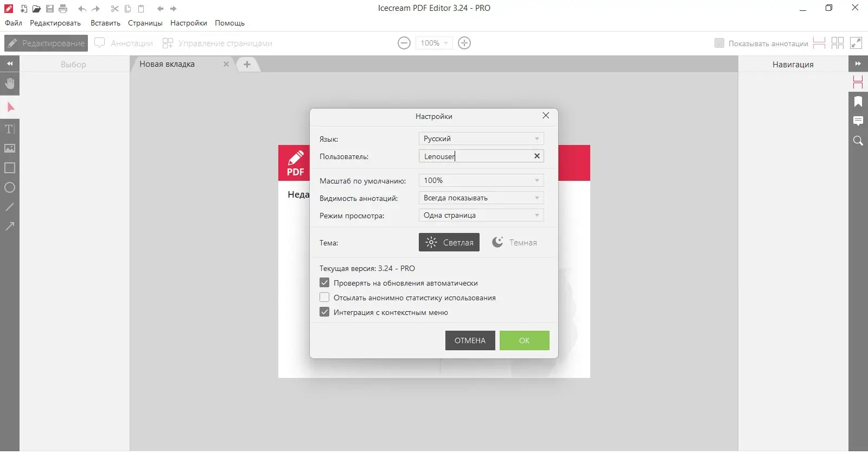Screen dimensions: 868x467
Task: Click the copy icon in the title toolbar
Action: pyautogui.click(x=128, y=9)
